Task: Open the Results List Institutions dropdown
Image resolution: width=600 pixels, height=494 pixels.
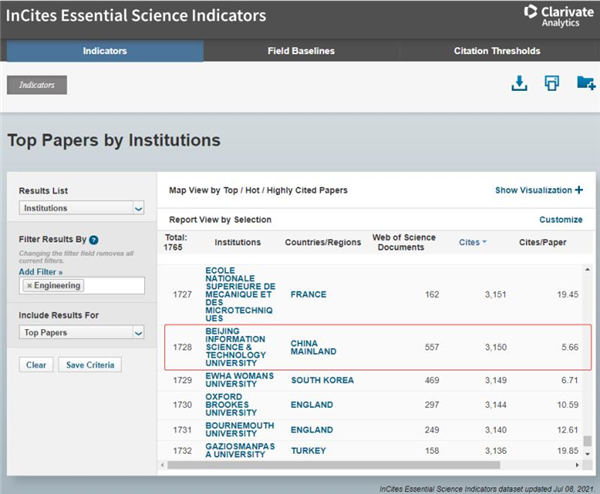Action: (x=82, y=208)
